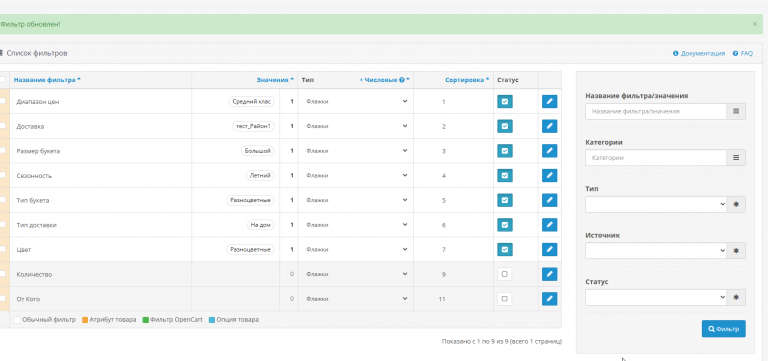
Task: Edit the Тип доставки filter pencil icon
Action: 549,225
